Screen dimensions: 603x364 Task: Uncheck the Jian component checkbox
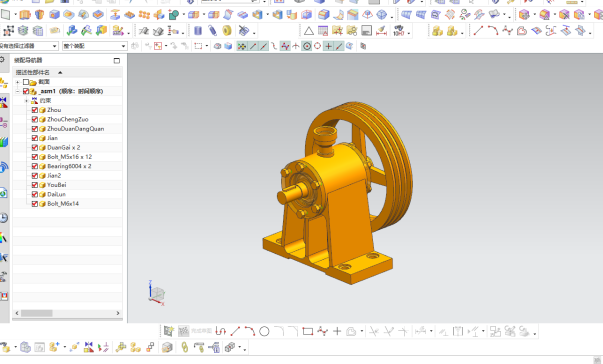click(x=35, y=138)
